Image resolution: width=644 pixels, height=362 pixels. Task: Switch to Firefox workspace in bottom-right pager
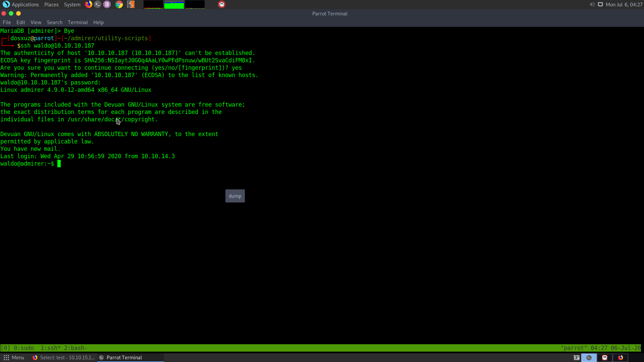[621, 358]
